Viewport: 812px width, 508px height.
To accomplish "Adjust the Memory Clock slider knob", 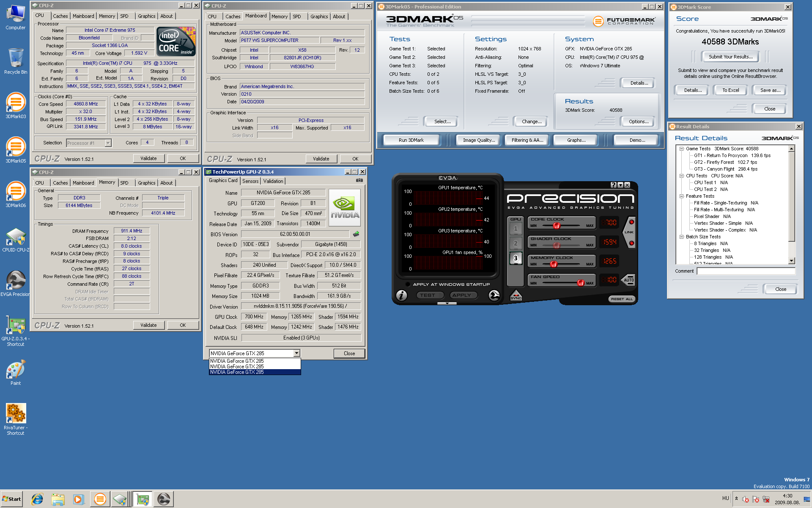I will pyautogui.click(x=554, y=264).
